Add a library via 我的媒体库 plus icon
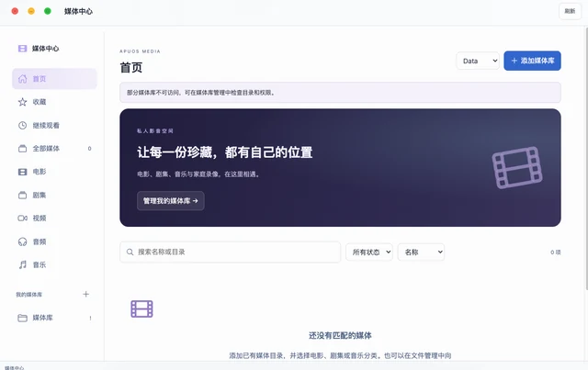Image resolution: width=588 pixels, height=370 pixels. point(85,294)
